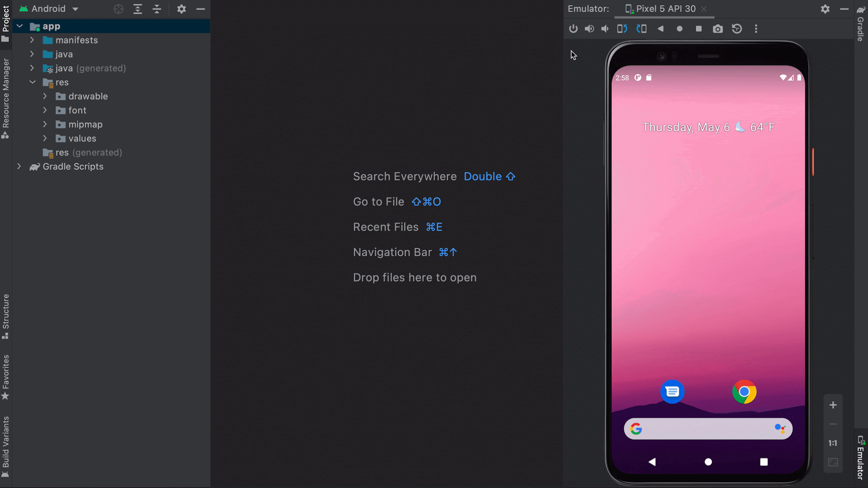Image resolution: width=868 pixels, height=488 pixels.
Task: Click the Double shift shortcut text
Action: [x=490, y=177]
